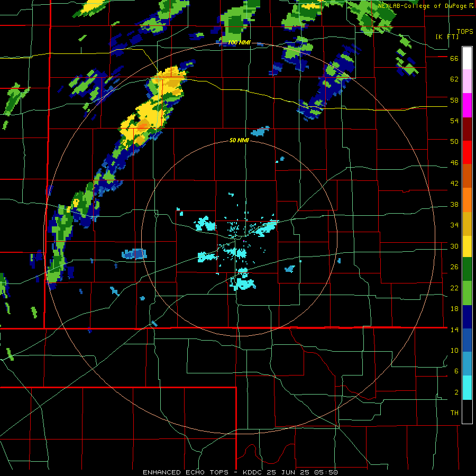The width and height of the screenshot is (476, 476).
Task: Click the 100 NMI range ring label
Action: tap(239, 43)
